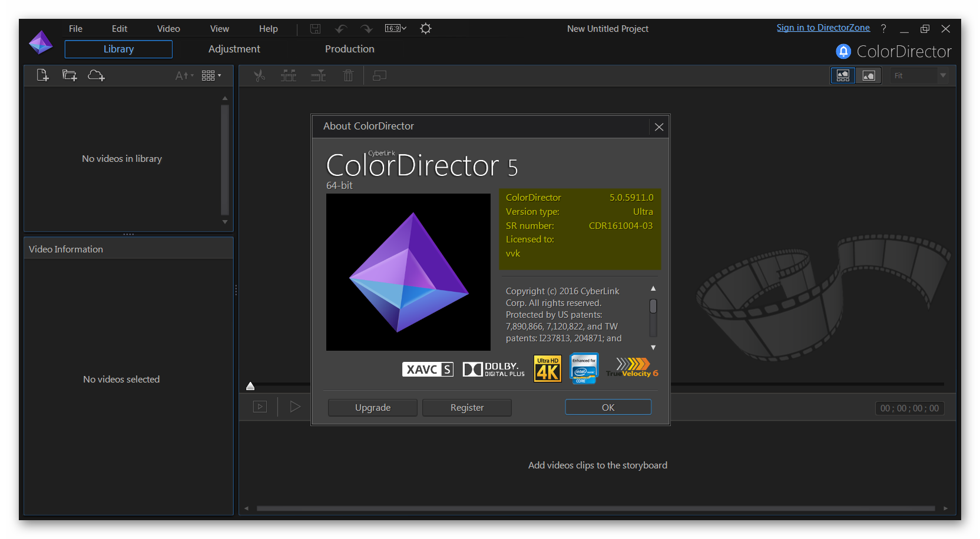
Task: Click the ColorDirector gem logo icon
Action: 41,42
